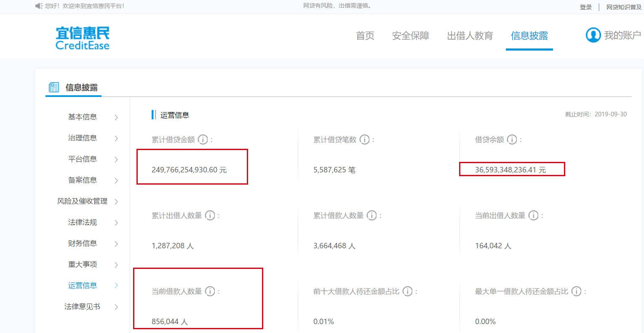Select 风险及催收管理 in the sidebar
Screen dimensions: 644x333
click(x=83, y=201)
